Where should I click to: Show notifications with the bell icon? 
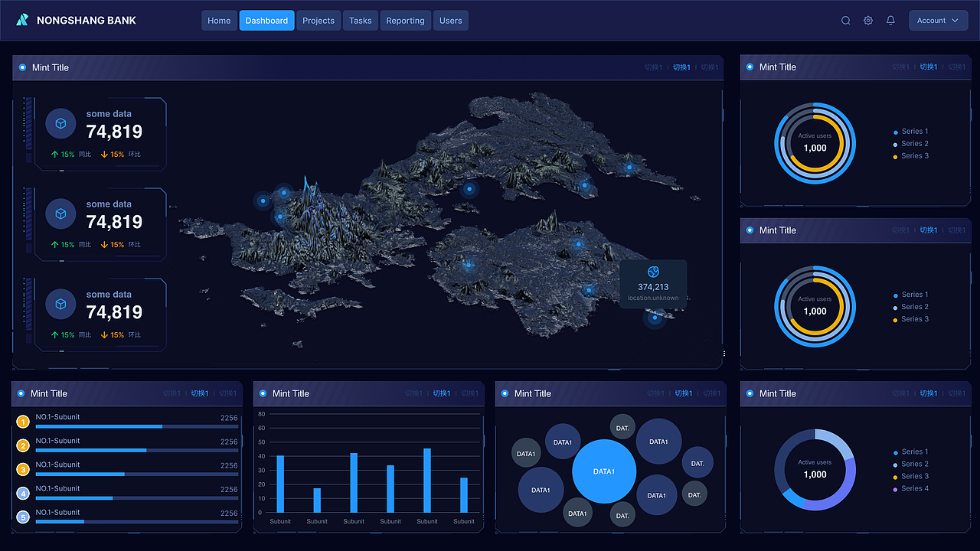point(890,21)
